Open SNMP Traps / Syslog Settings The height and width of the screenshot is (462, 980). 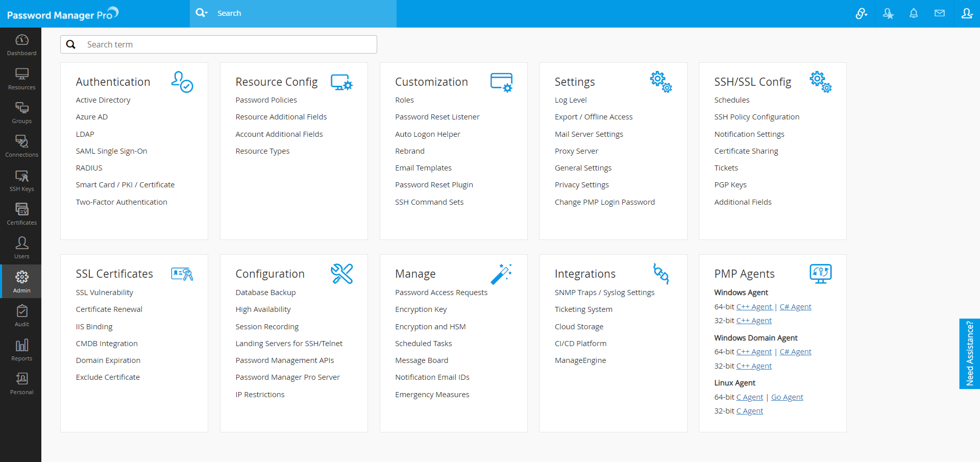[x=604, y=293]
